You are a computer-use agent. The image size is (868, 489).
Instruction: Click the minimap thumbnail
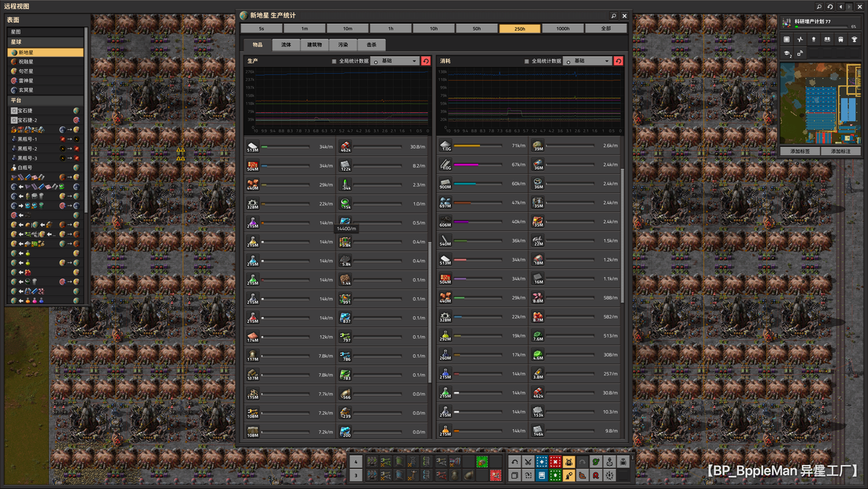821,104
